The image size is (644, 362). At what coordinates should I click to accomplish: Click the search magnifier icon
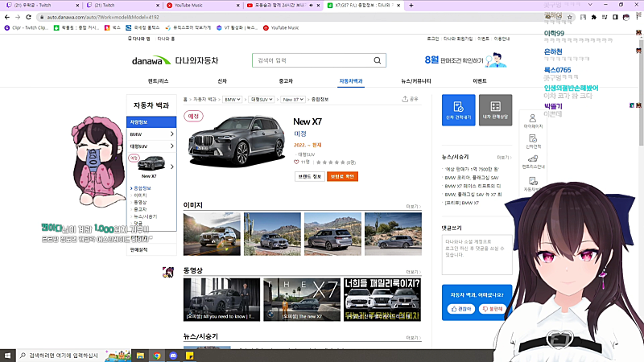pos(376,60)
